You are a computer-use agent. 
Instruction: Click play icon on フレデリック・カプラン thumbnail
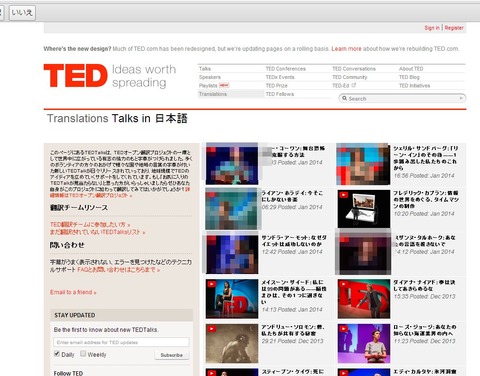(x=343, y=195)
